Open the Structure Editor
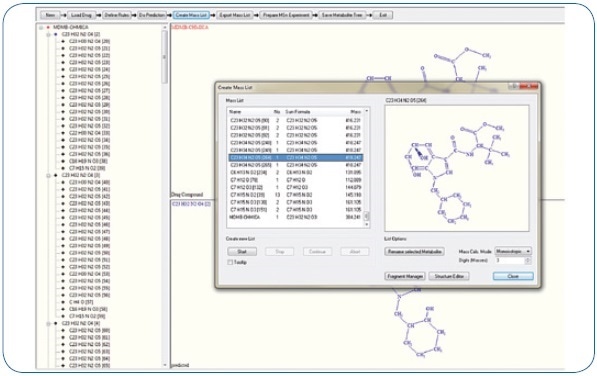This screenshot has height=376, width=597. point(449,276)
